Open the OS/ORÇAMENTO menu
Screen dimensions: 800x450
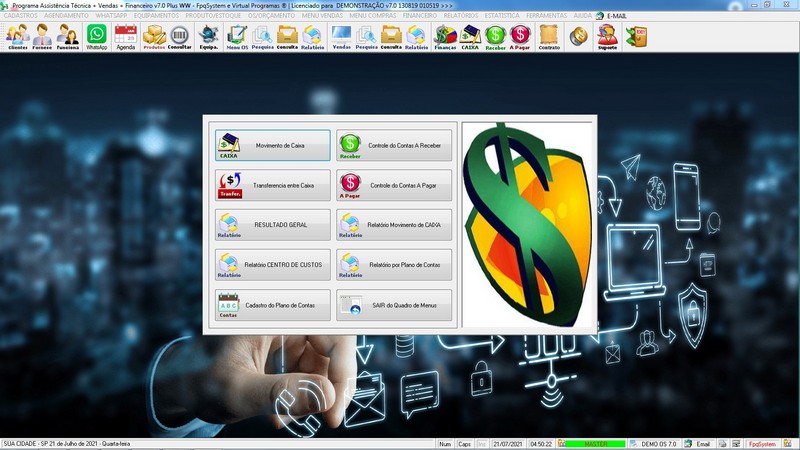point(271,16)
